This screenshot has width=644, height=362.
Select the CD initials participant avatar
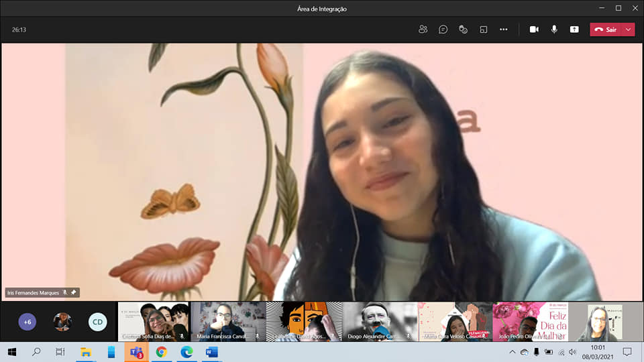point(98,322)
